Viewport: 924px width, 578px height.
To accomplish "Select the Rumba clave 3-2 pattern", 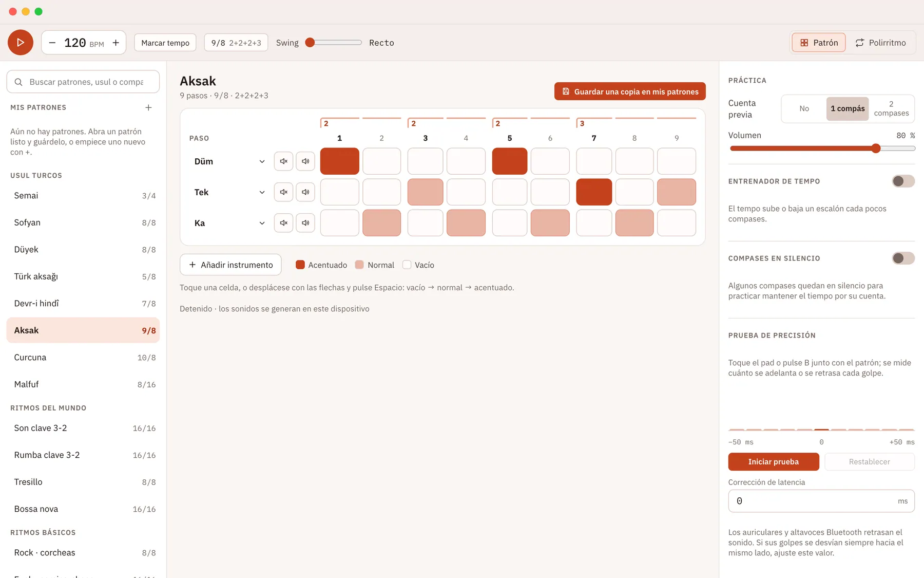I will (83, 455).
